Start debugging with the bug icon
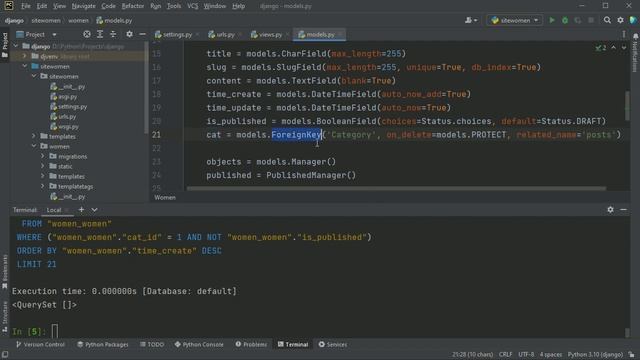The image size is (640, 360). [x=565, y=20]
